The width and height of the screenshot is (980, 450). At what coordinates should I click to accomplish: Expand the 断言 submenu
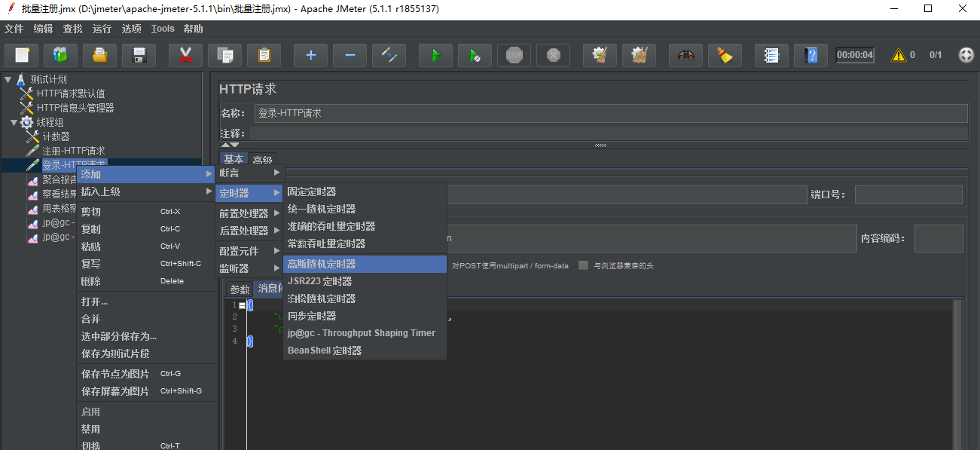click(250, 173)
